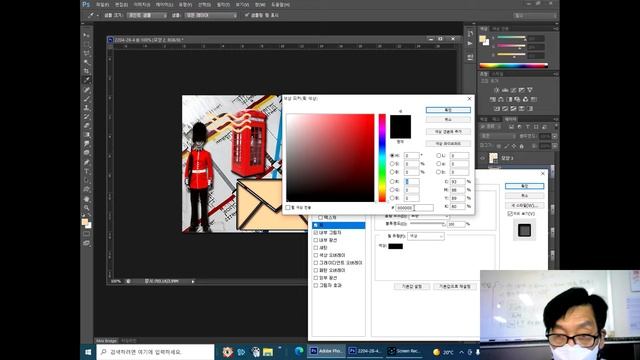Select the G (green) radio button

click(392, 190)
